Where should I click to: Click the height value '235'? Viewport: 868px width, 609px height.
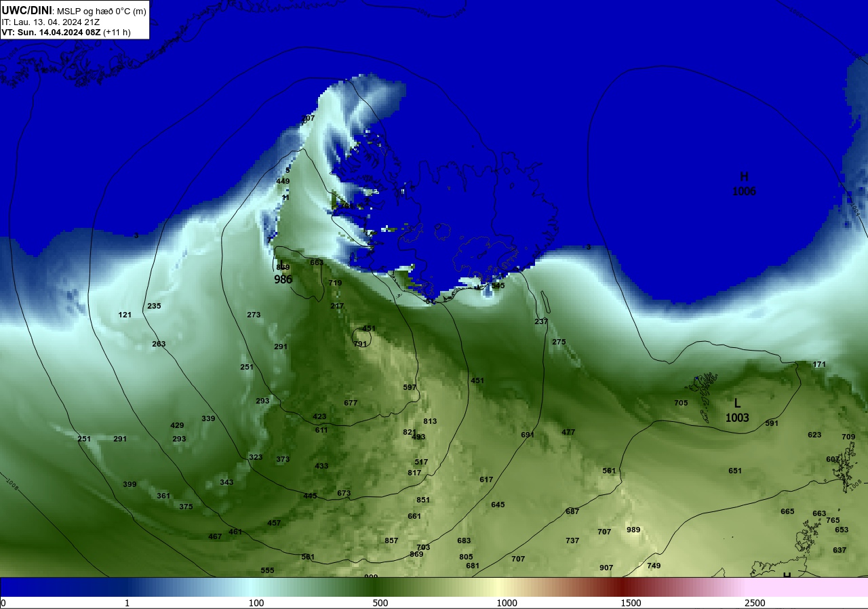pos(154,306)
